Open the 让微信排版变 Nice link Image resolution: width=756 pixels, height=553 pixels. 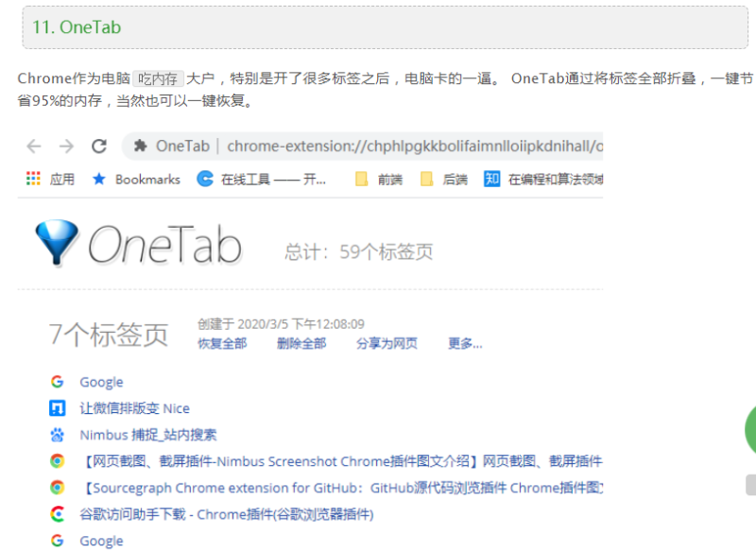pos(134,408)
